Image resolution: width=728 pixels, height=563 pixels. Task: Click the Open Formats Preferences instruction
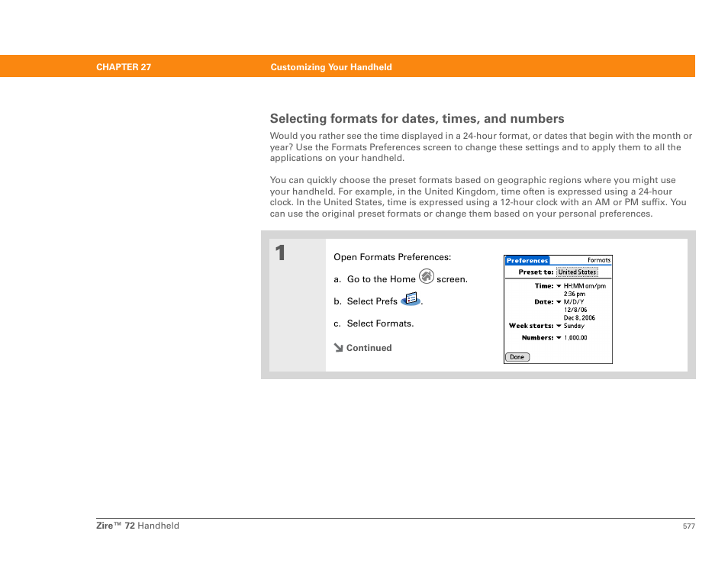(x=392, y=256)
